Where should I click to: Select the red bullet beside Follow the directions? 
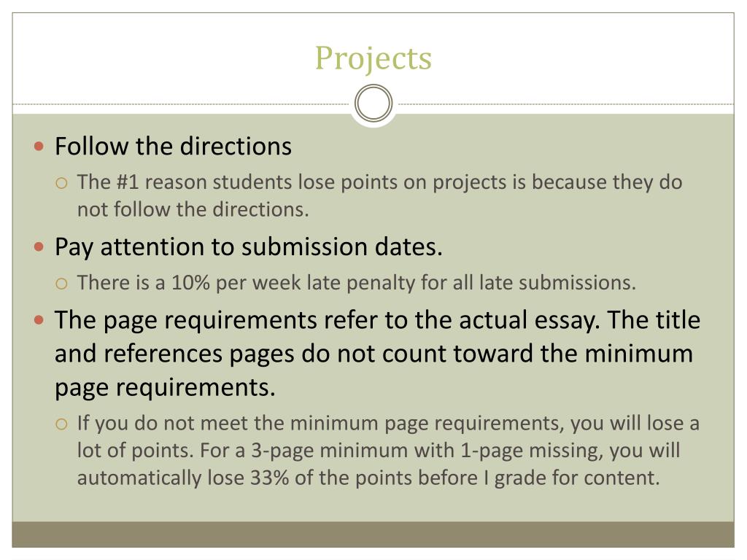39,146
